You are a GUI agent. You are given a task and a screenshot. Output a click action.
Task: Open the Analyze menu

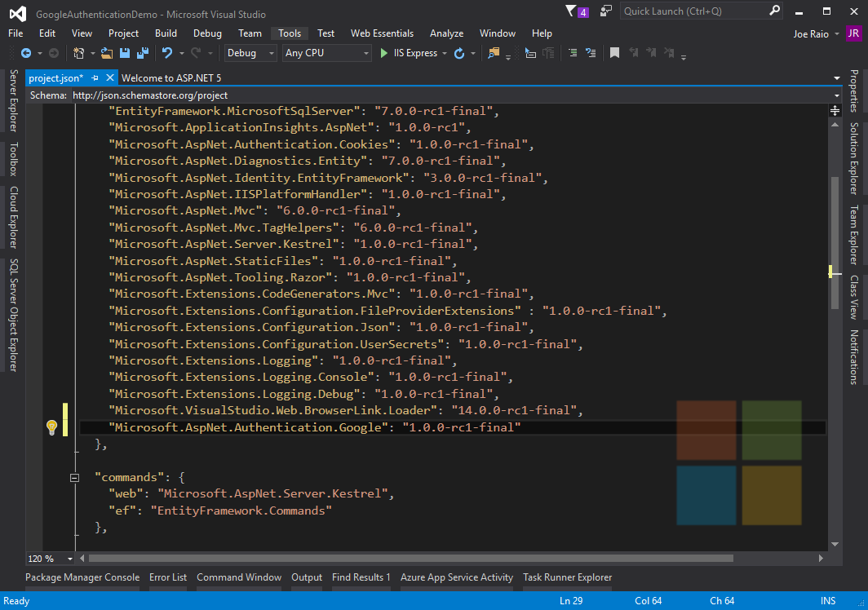tap(446, 33)
